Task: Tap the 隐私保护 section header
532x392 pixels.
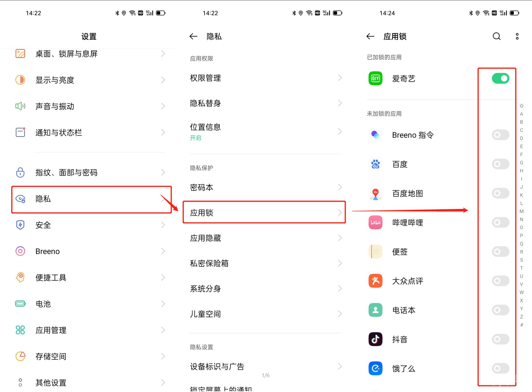Action: 201,168
